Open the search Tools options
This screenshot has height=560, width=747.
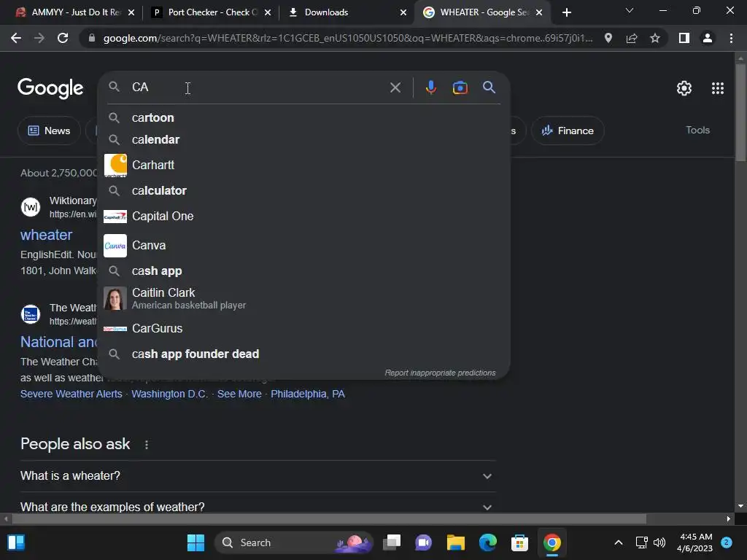(x=697, y=130)
